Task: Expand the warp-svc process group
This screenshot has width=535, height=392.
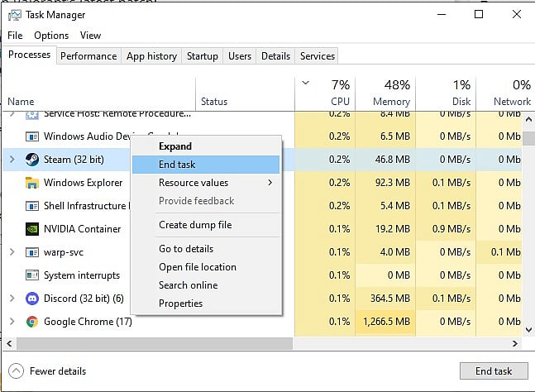Action: point(12,252)
